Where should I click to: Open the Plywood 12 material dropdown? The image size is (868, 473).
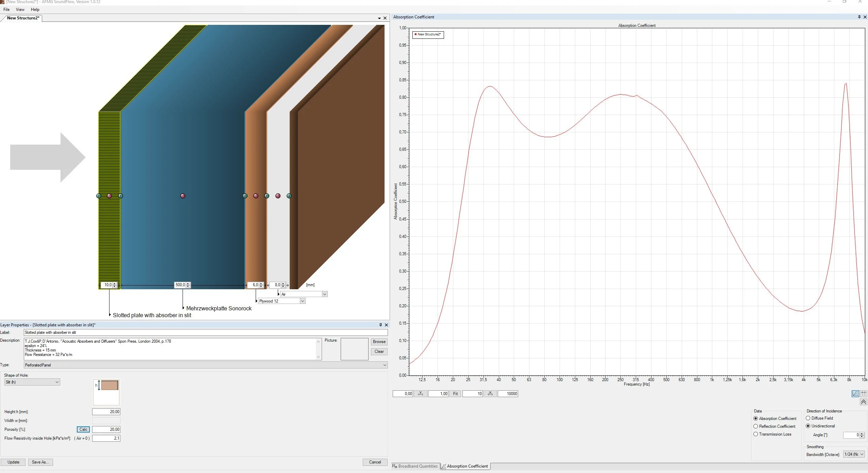tap(302, 301)
